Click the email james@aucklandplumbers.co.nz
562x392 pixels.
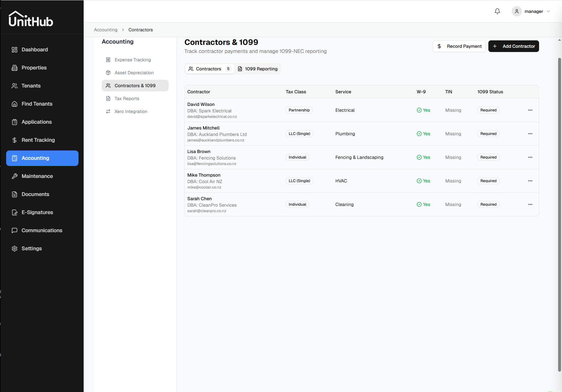[216, 140]
